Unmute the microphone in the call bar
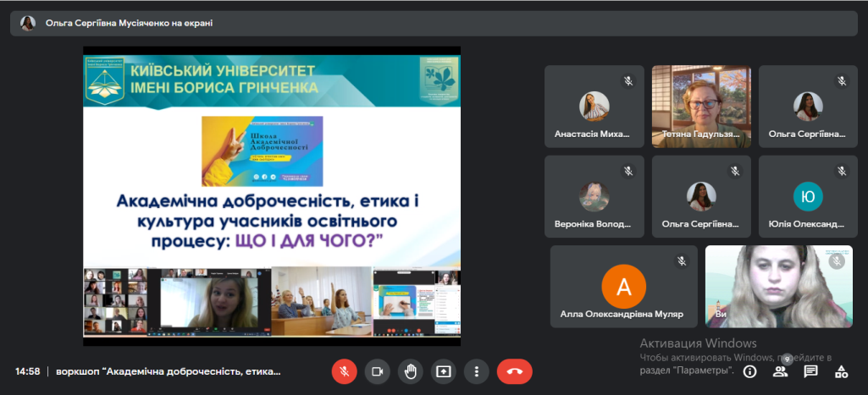868x395 pixels. [x=344, y=371]
